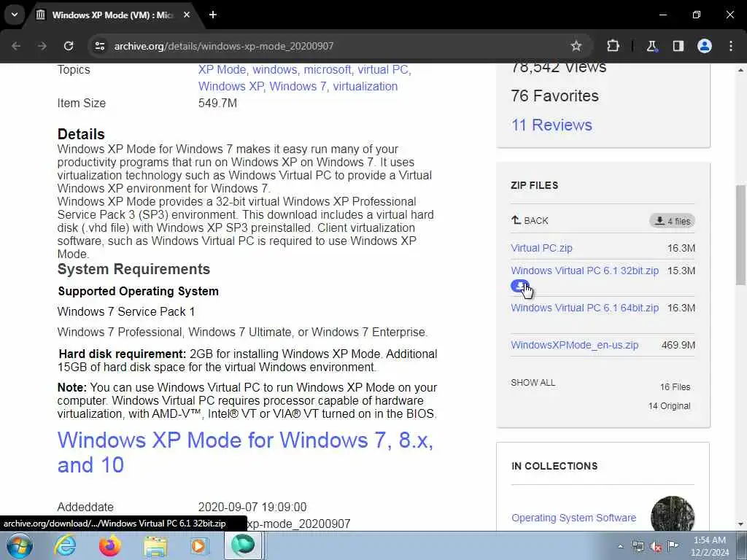The height and width of the screenshot is (560, 747).
Task: Open the browser extensions puzzle icon
Action: 613,46
